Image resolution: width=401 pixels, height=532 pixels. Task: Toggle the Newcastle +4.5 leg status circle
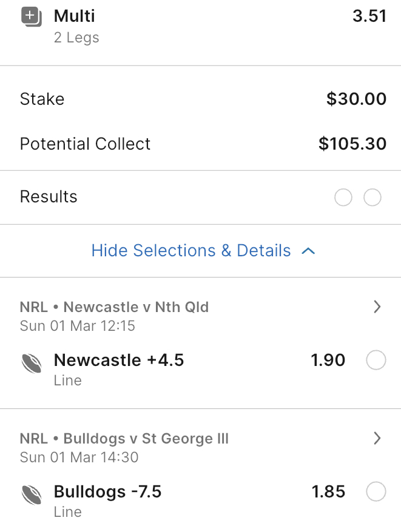[376, 361]
